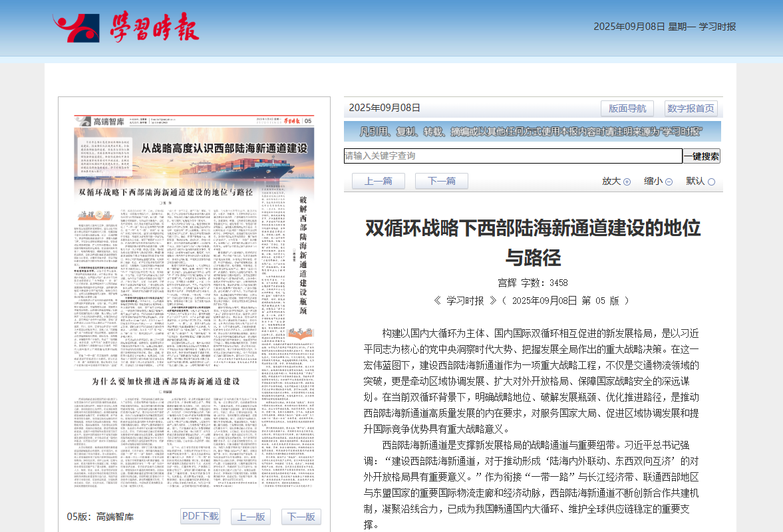783x532 pixels.
Task: Switch to next page with 下一版
Action: tap(301, 517)
